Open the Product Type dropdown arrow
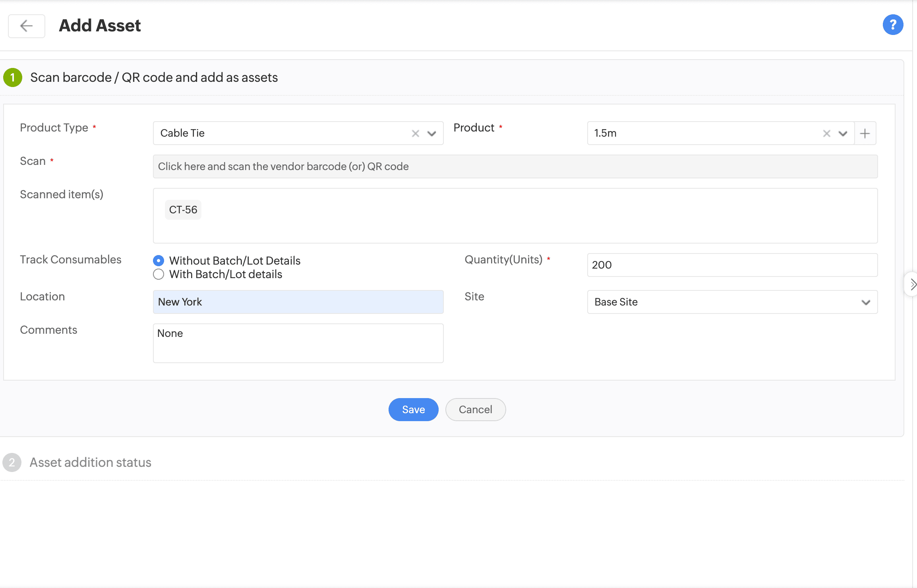 pos(432,133)
